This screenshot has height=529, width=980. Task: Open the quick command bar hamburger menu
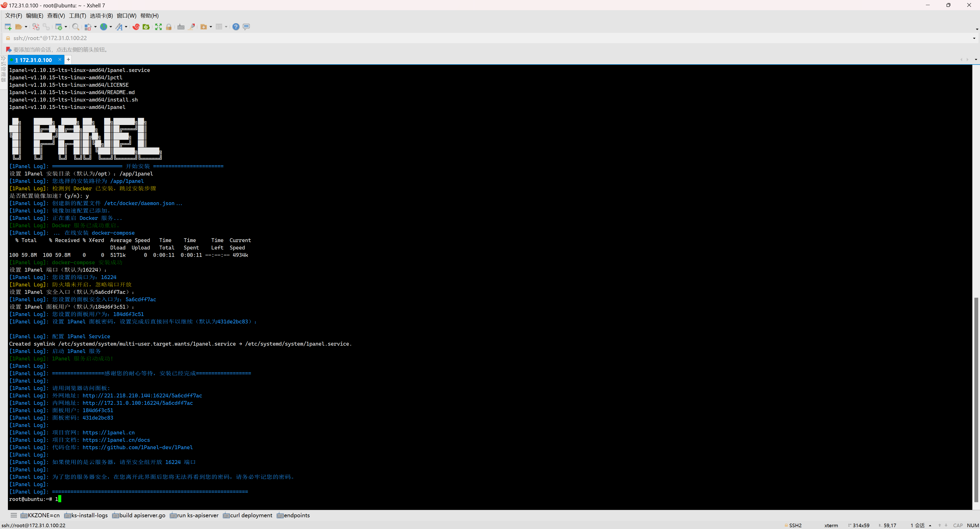pos(14,515)
